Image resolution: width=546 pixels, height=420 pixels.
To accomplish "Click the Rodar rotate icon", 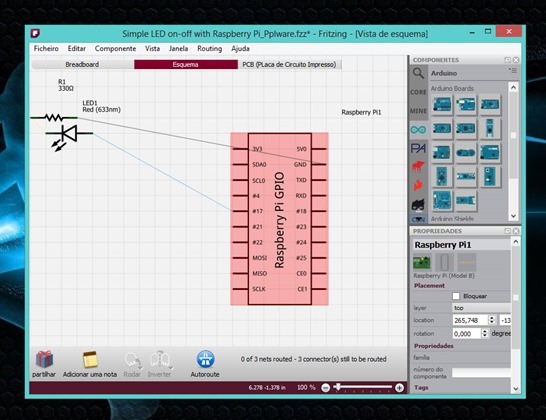I will [x=132, y=360].
